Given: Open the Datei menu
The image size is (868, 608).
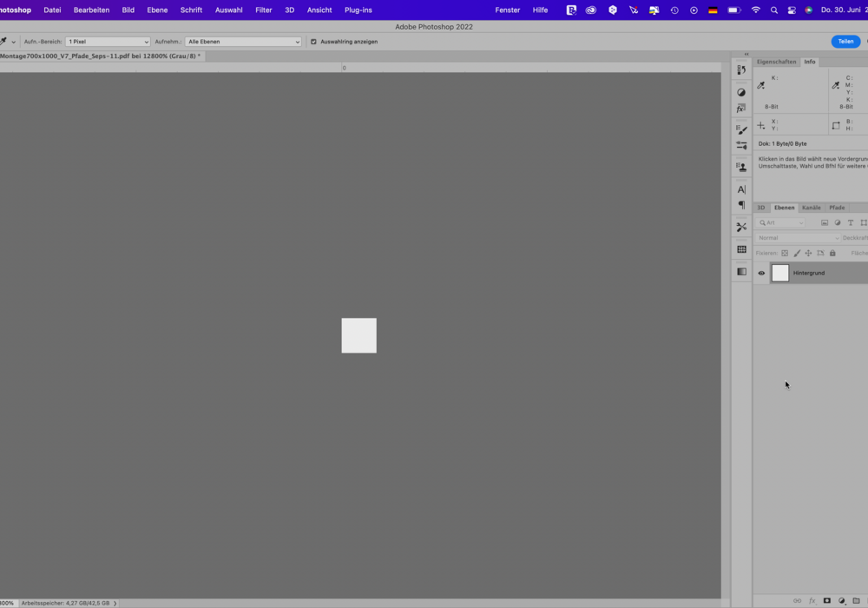Looking at the screenshot, I should [x=53, y=10].
